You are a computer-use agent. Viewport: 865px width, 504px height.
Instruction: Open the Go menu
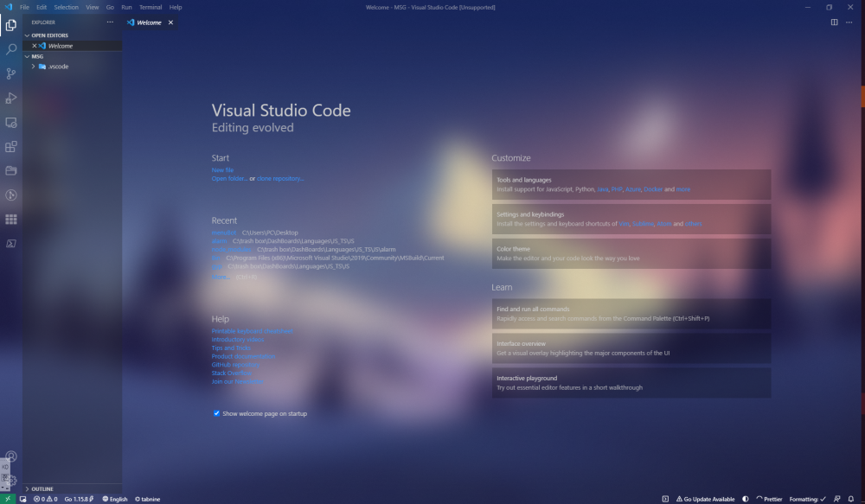click(110, 7)
